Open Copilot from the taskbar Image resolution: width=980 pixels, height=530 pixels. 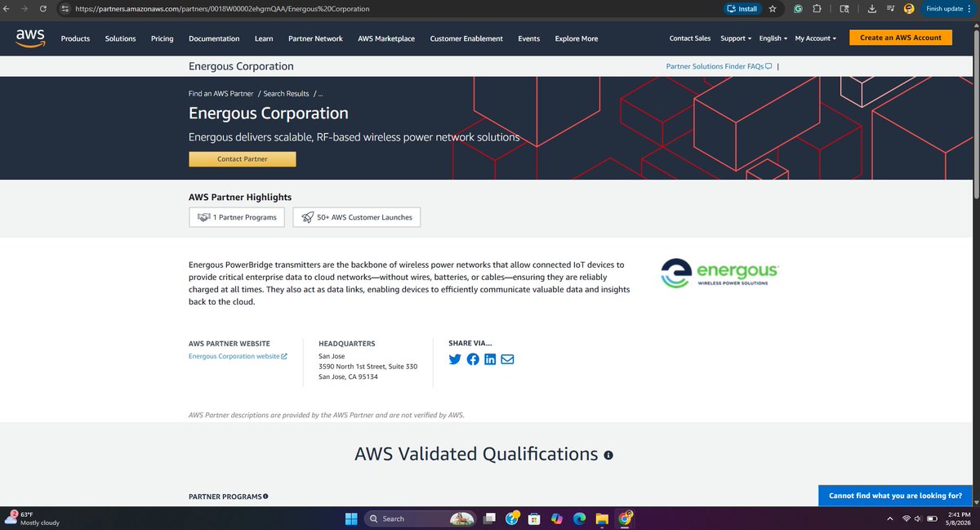click(557, 519)
